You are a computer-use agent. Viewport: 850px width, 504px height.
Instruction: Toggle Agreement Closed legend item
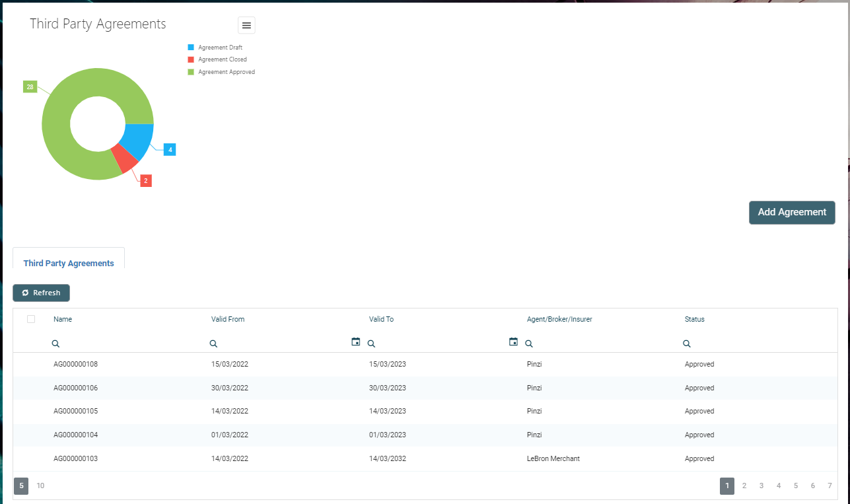(222, 59)
